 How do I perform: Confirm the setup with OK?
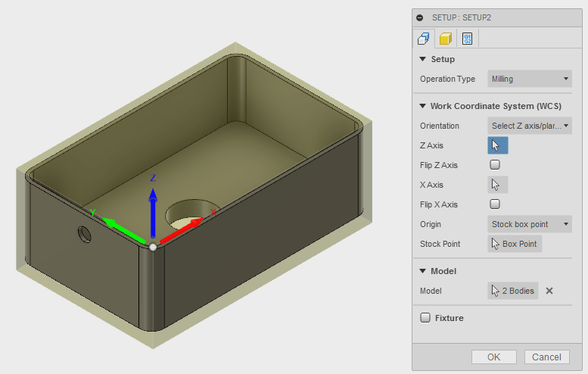(494, 357)
